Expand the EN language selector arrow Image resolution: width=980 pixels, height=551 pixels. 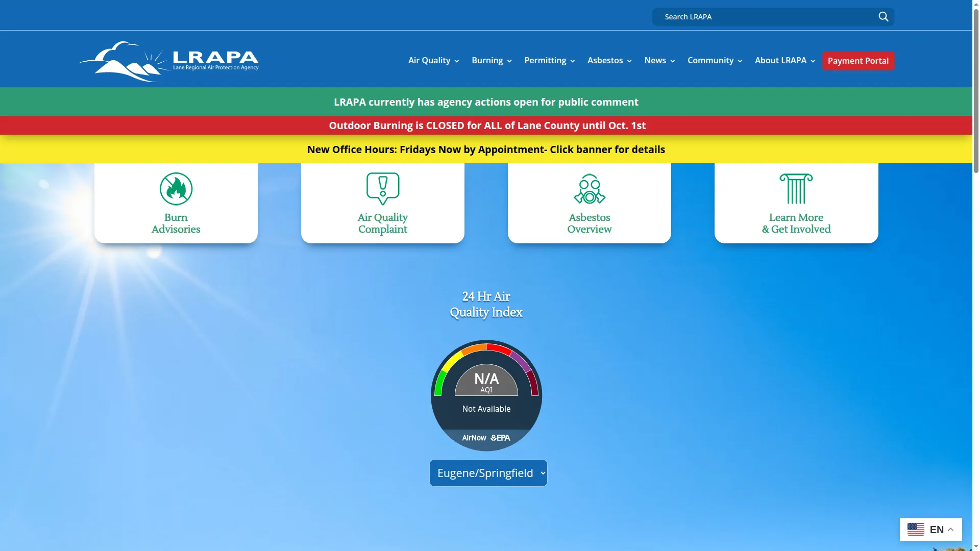tap(951, 530)
